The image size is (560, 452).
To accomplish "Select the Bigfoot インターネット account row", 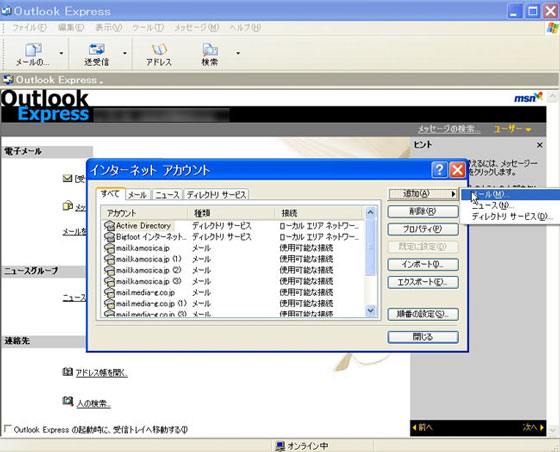I will tap(233, 237).
